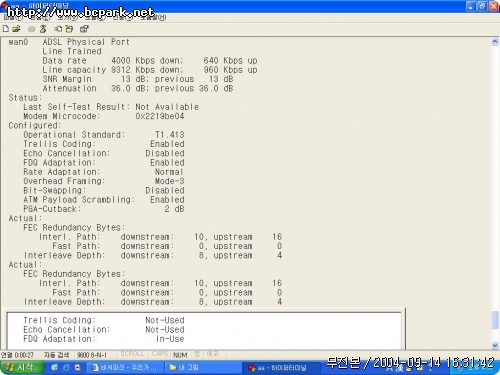The height and width of the screenshot is (375, 500).
Task: Click the '2 dB' PGA-Cutback value
Action: click(174, 209)
